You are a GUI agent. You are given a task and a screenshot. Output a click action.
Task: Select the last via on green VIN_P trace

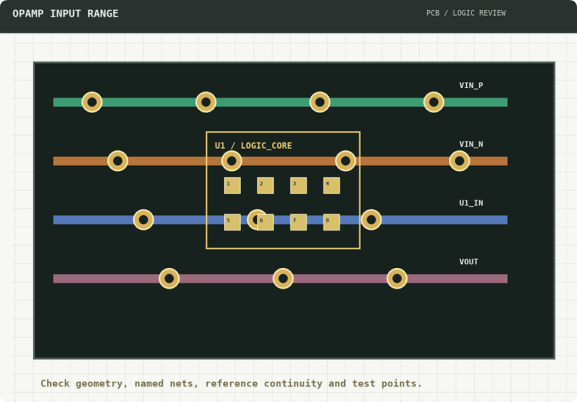pos(434,102)
